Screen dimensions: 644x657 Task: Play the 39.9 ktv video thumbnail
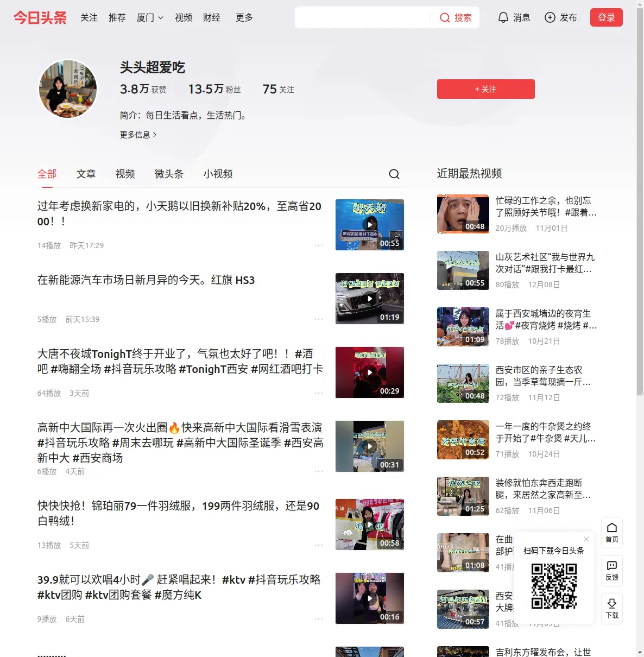[370, 598]
